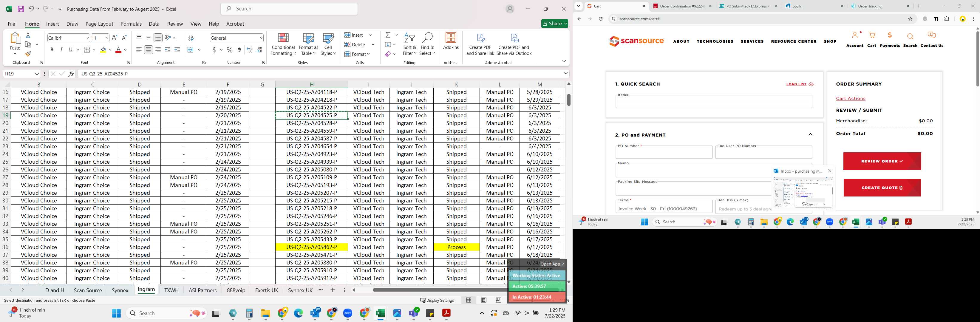Open Add-ins from the ribbon
This screenshot has height=322, width=980.
click(451, 41)
